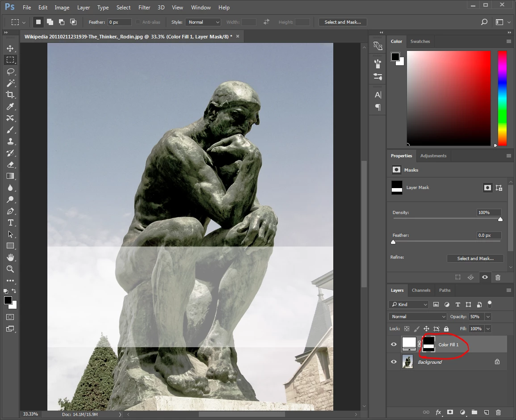Select the Eyedropper tool

[10, 107]
